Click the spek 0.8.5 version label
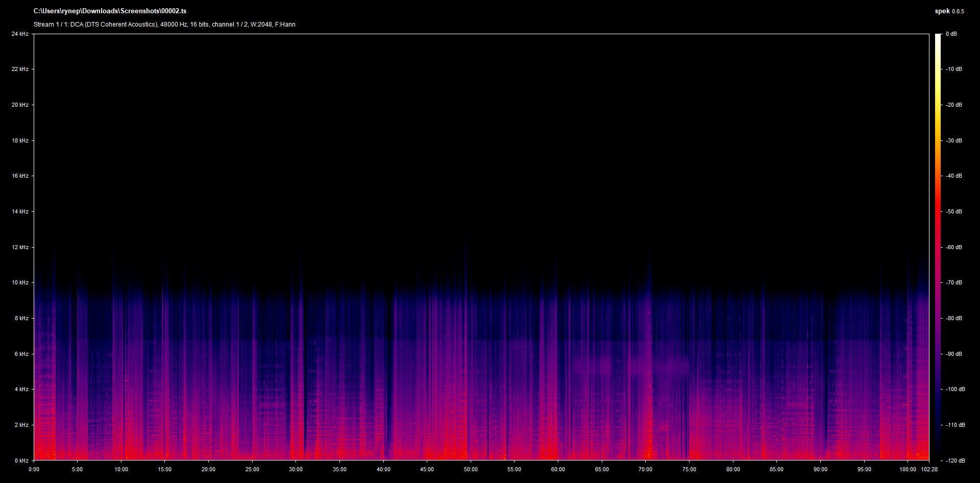Viewport: 980px width, 483px height. 949,11
